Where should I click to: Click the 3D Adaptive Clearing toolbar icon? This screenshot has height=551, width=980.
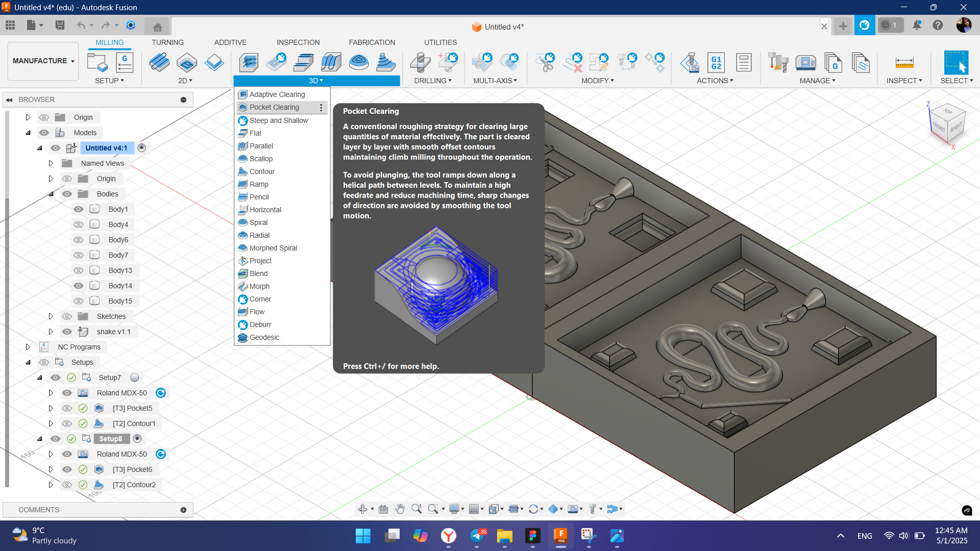click(x=249, y=63)
